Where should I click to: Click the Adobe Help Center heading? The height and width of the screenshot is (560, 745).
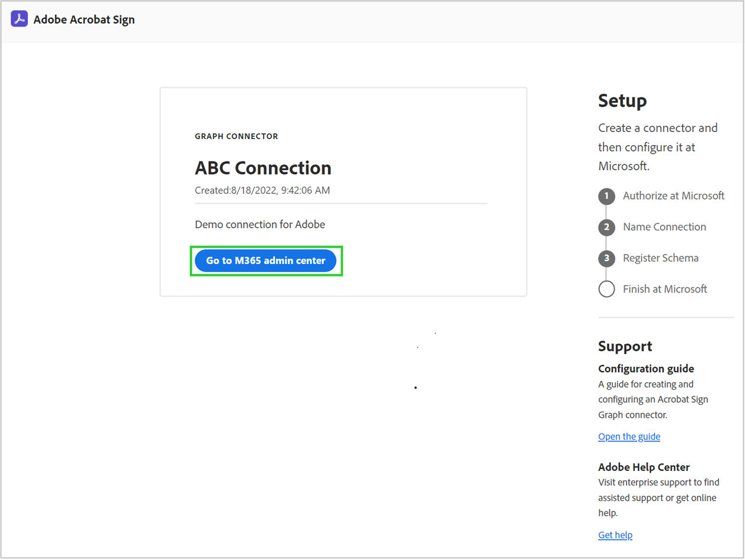[x=644, y=467]
